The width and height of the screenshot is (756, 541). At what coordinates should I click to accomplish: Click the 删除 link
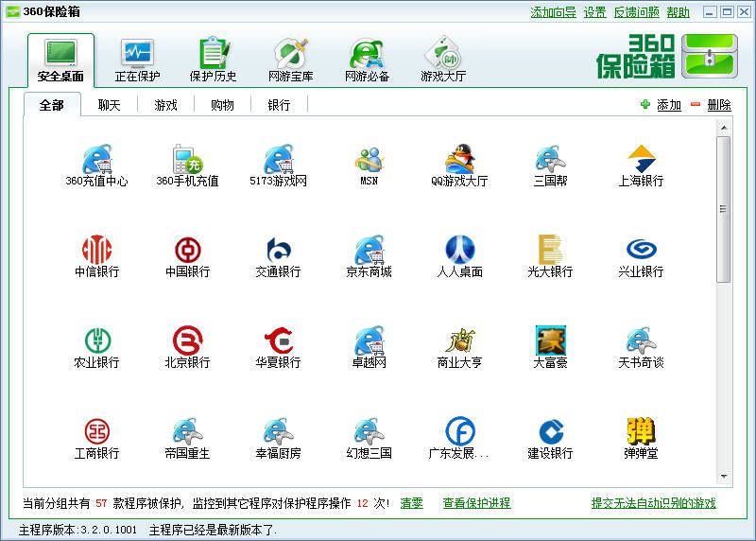[x=719, y=105]
